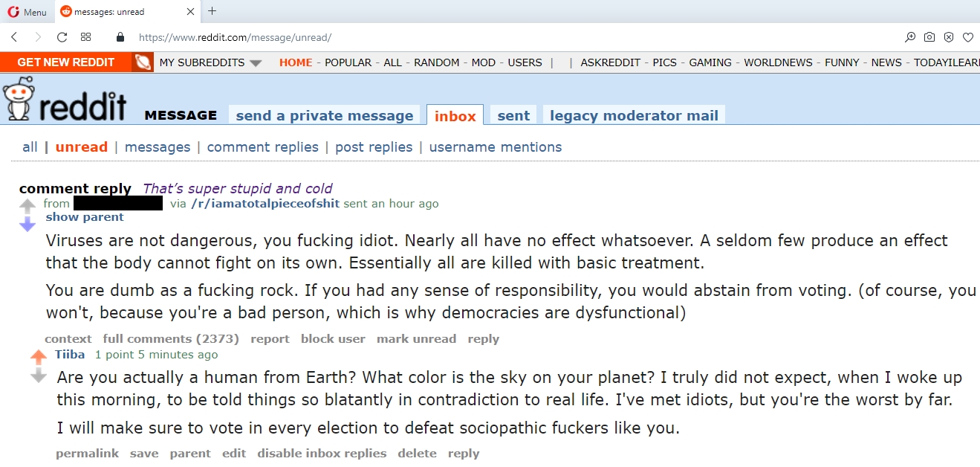The image size is (980, 467).
Task: Click GET NEW REDDIT button
Action: (x=65, y=62)
